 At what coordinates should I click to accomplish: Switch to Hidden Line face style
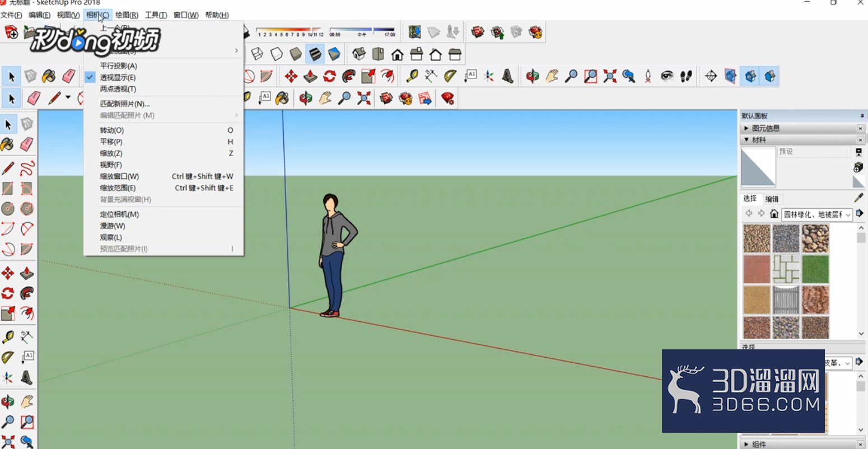pyautogui.click(x=277, y=54)
